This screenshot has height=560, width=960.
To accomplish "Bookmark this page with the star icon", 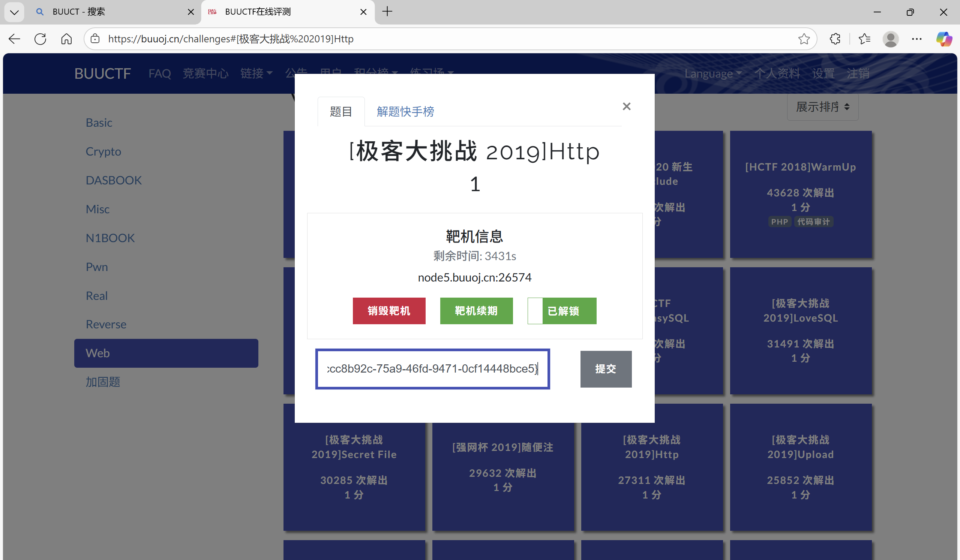I will pyautogui.click(x=804, y=39).
